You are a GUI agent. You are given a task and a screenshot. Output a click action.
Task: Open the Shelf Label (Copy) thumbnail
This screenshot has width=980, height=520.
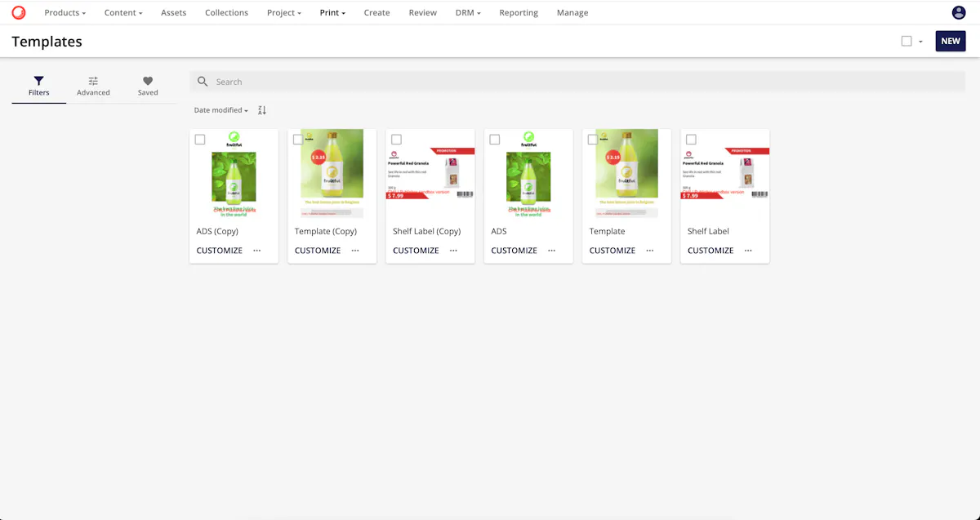(x=430, y=174)
